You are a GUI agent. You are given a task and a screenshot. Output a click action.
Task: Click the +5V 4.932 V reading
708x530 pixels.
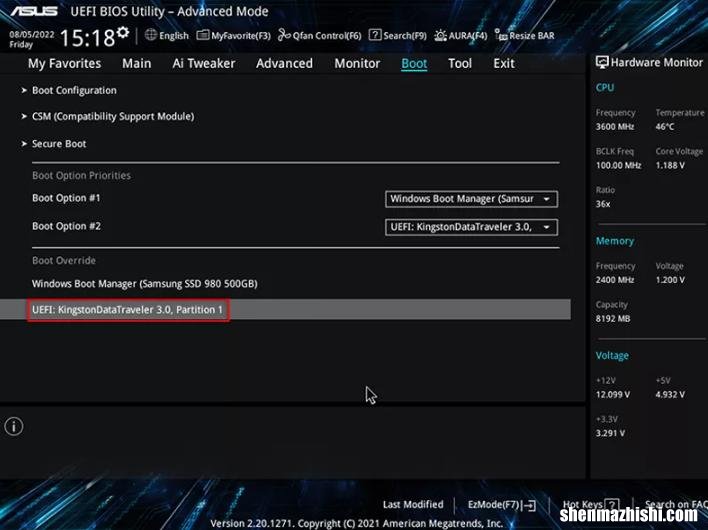[x=670, y=395]
